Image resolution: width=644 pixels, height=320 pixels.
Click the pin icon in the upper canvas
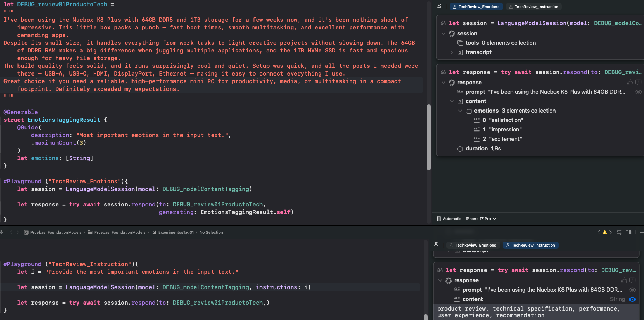[x=439, y=7]
